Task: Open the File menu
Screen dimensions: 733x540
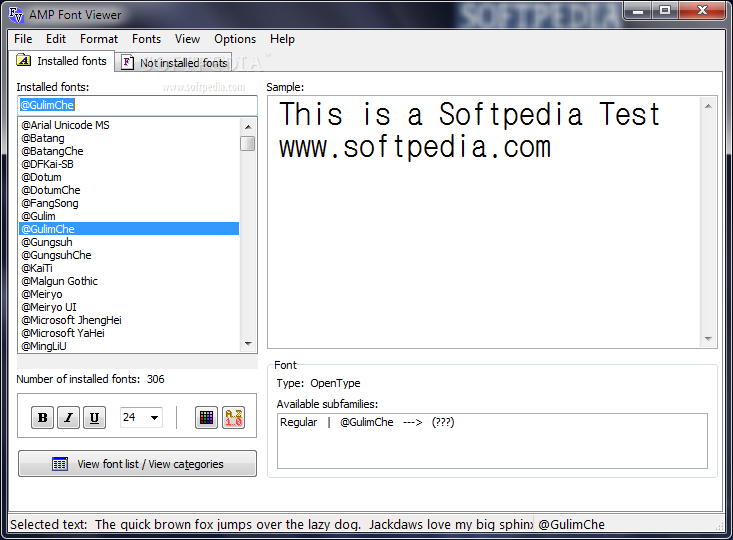Action: [x=23, y=39]
